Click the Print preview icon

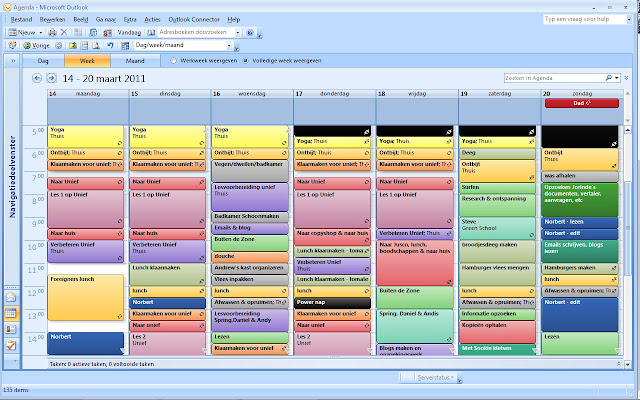pyautogui.click(x=96, y=45)
